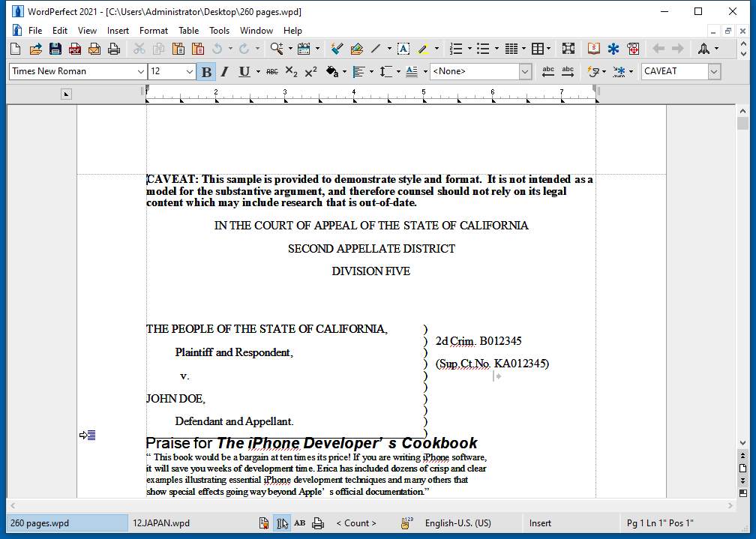
Task: Click the English-U.S. (US) language button
Action: coord(458,523)
